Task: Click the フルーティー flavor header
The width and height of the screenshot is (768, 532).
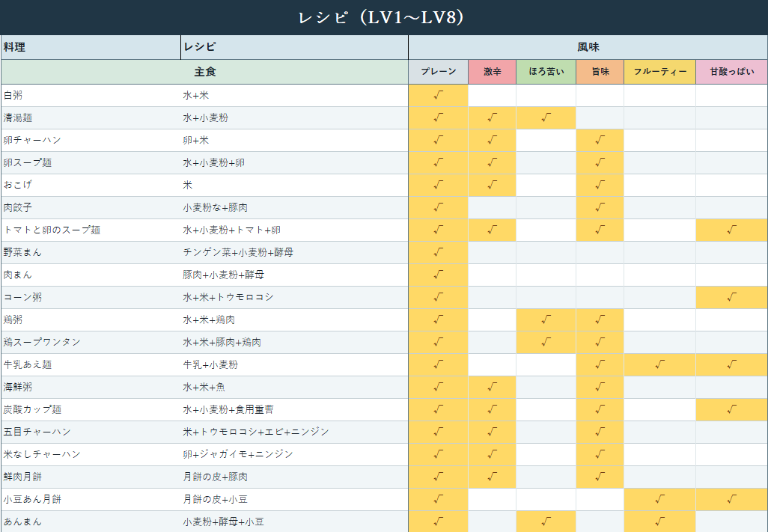Action: click(659, 72)
